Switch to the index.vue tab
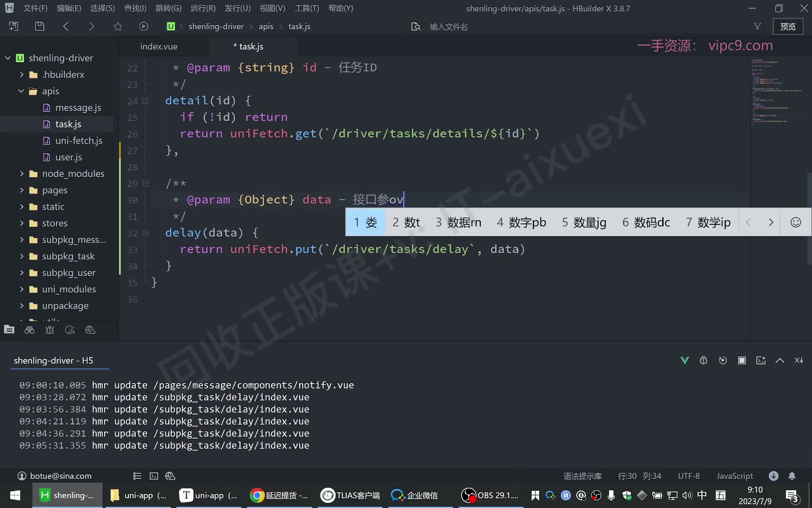The height and width of the screenshot is (508, 812). coord(159,47)
